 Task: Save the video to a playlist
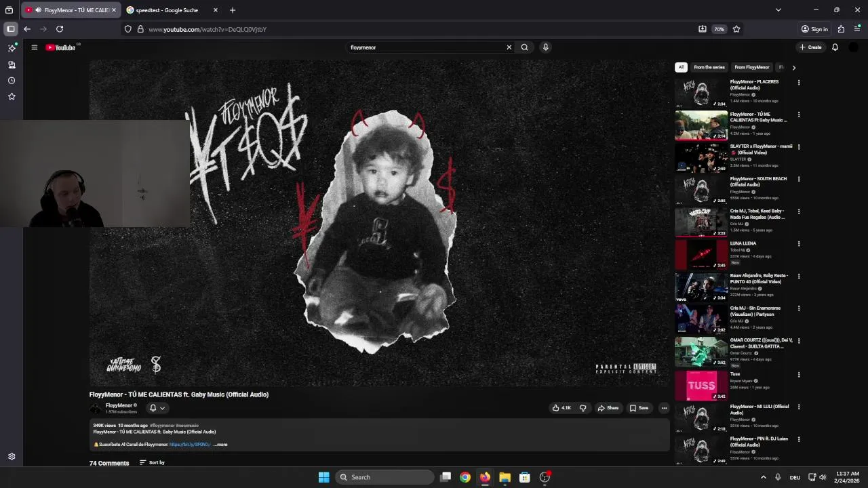pyautogui.click(x=639, y=408)
